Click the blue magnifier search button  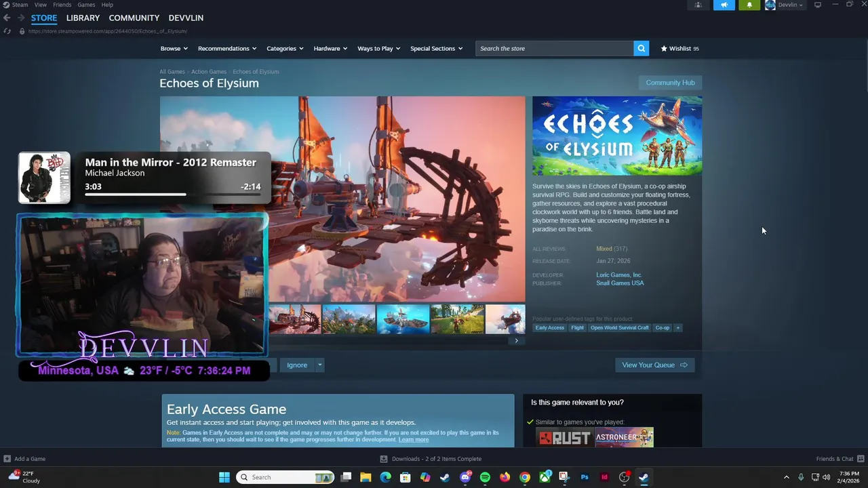(641, 48)
